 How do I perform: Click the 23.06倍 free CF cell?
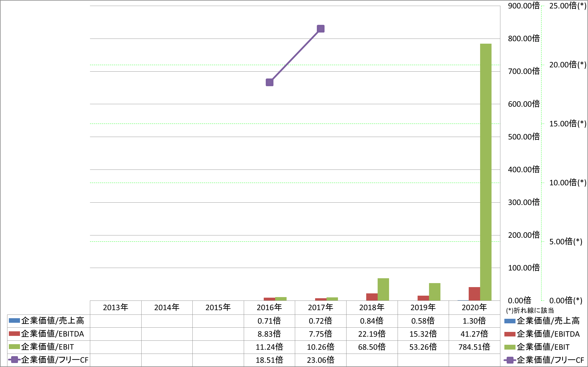(x=321, y=360)
